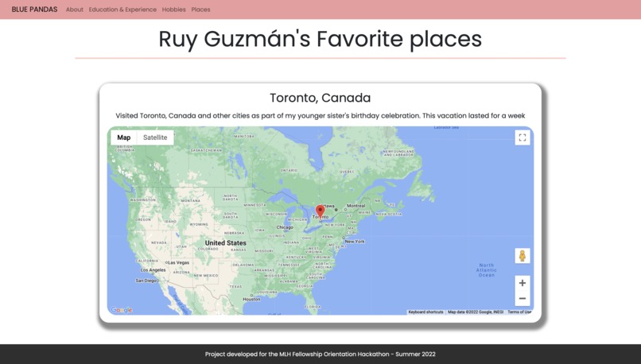
Task: Click the red Toronto map marker
Action: [x=320, y=211]
